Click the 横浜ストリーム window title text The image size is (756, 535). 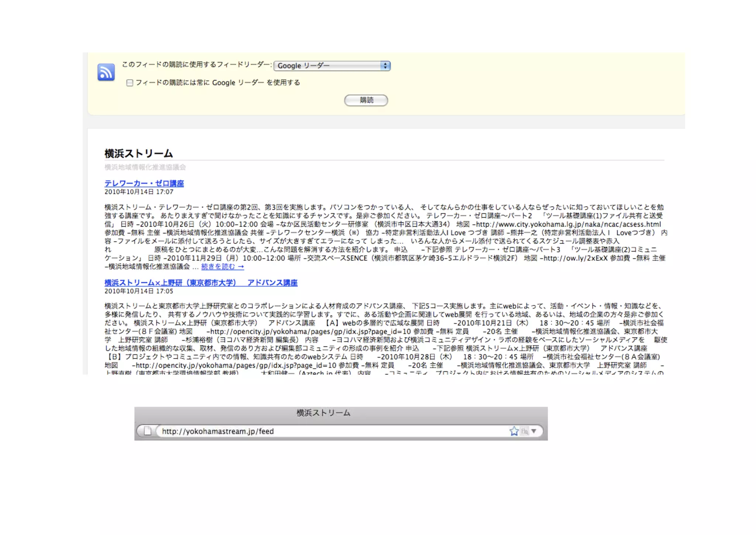click(323, 413)
